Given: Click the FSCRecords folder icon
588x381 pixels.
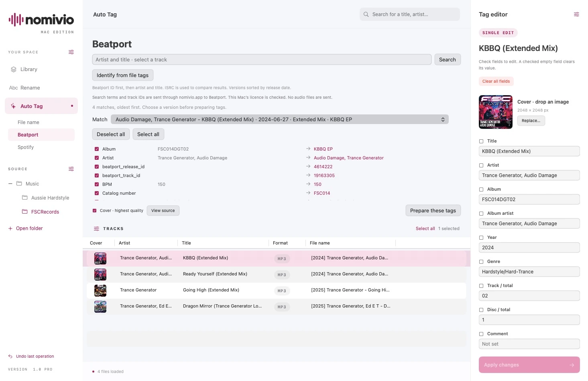Looking at the screenshot, I should pyautogui.click(x=24, y=212).
